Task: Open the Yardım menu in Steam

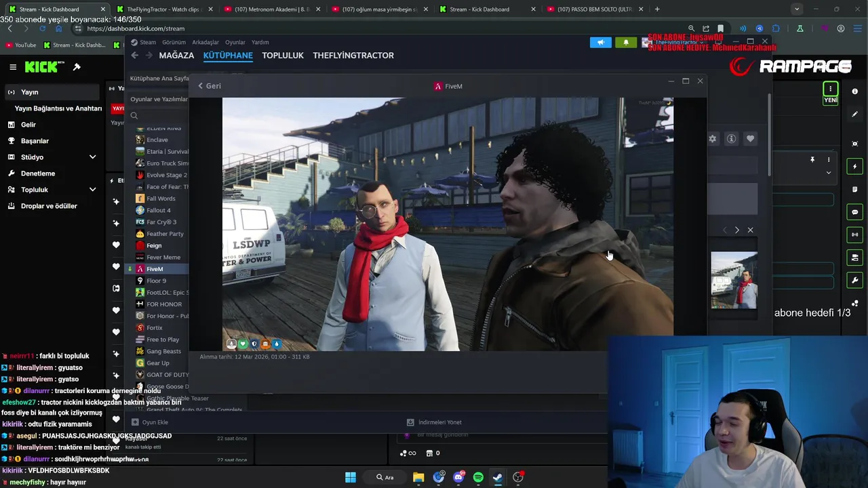Action: (260, 42)
